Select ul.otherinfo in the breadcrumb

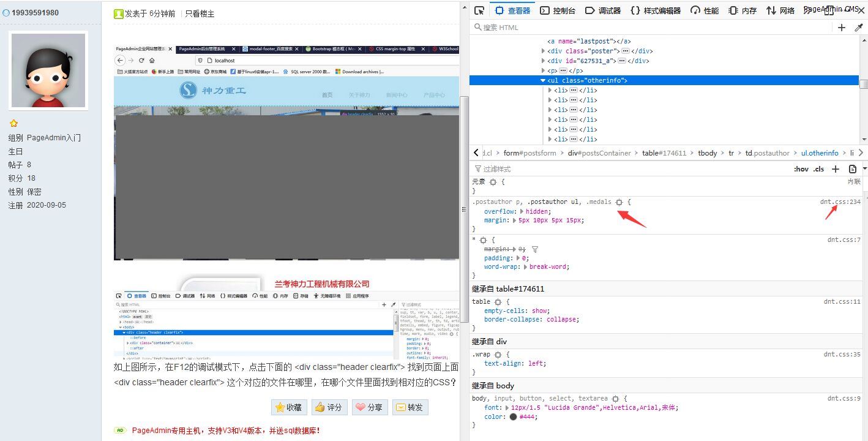[x=820, y=153]
